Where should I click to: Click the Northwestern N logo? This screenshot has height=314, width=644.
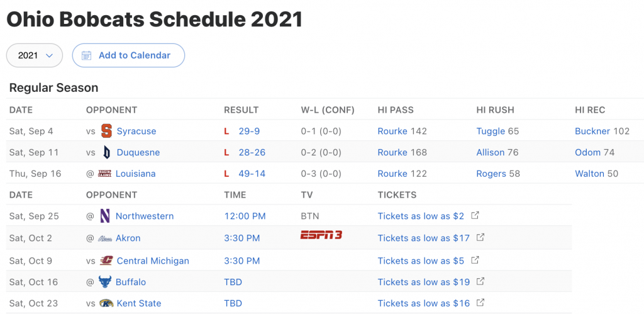click(x=105, y=216)
